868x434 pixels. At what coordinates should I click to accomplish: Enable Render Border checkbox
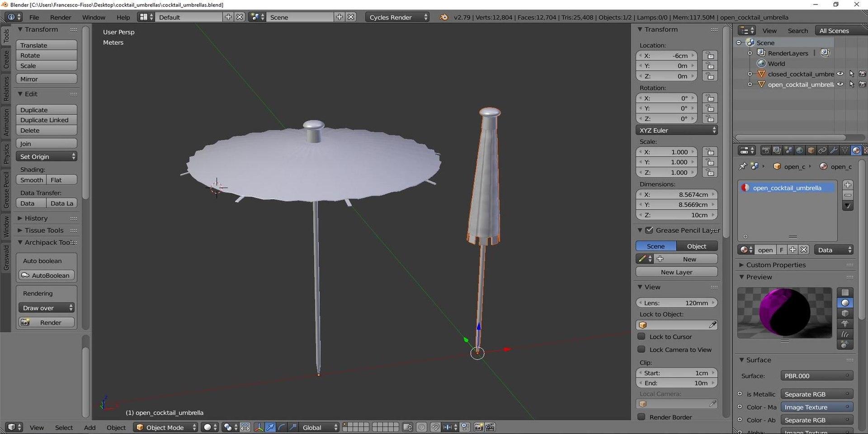(x=642, y=417)
